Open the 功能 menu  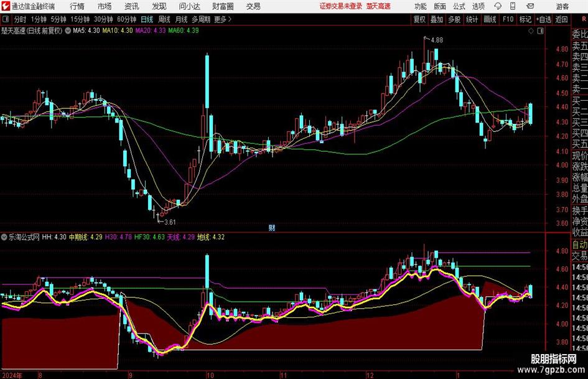click(421, 6)
